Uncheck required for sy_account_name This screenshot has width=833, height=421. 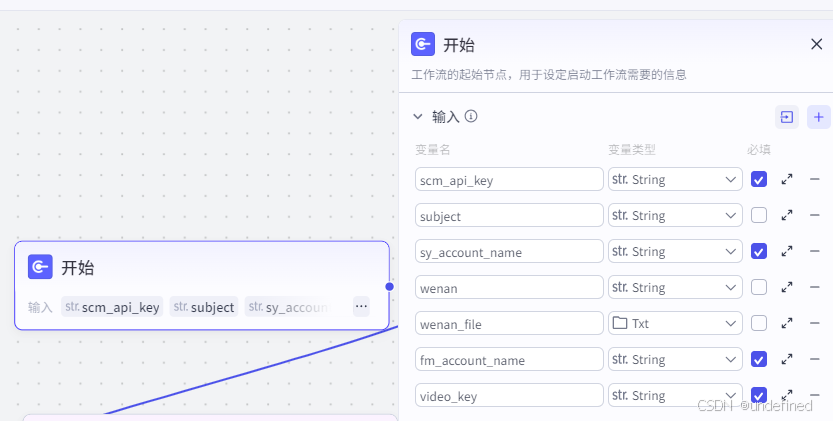coord(759,251)
